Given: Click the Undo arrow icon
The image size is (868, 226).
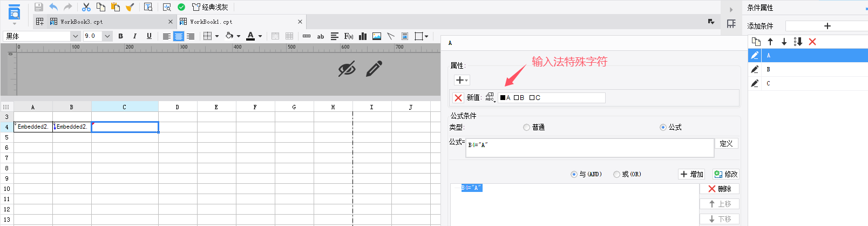Looking at the screenshot, I should (x=53, y=7).
